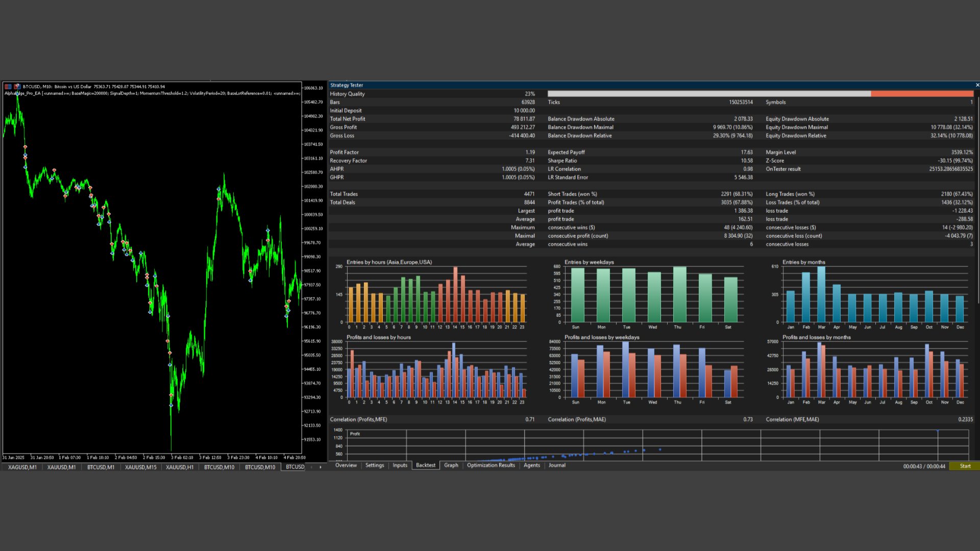
Task: Click the trade levels icon beside BTCUSD title
Action: [x=17, y=87]
